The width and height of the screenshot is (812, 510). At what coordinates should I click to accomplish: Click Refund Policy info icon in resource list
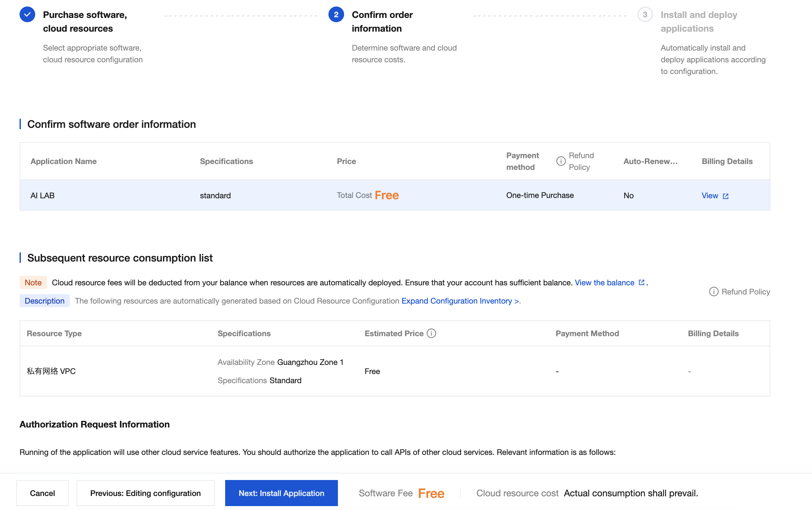click(x=714, y=292)
